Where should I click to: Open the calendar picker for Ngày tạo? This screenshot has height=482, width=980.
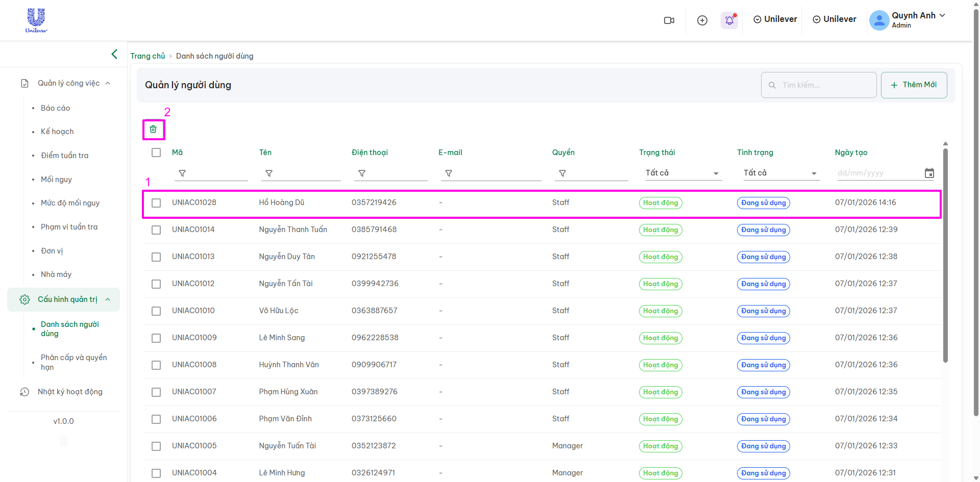pyautogui.click(x=929, y=173)
